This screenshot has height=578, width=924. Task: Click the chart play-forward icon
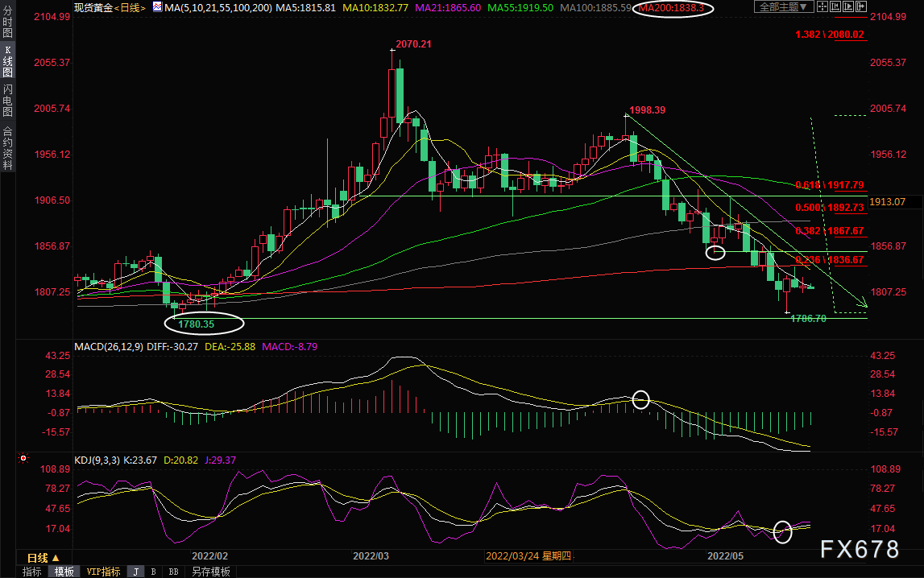(x=848, y=6)
